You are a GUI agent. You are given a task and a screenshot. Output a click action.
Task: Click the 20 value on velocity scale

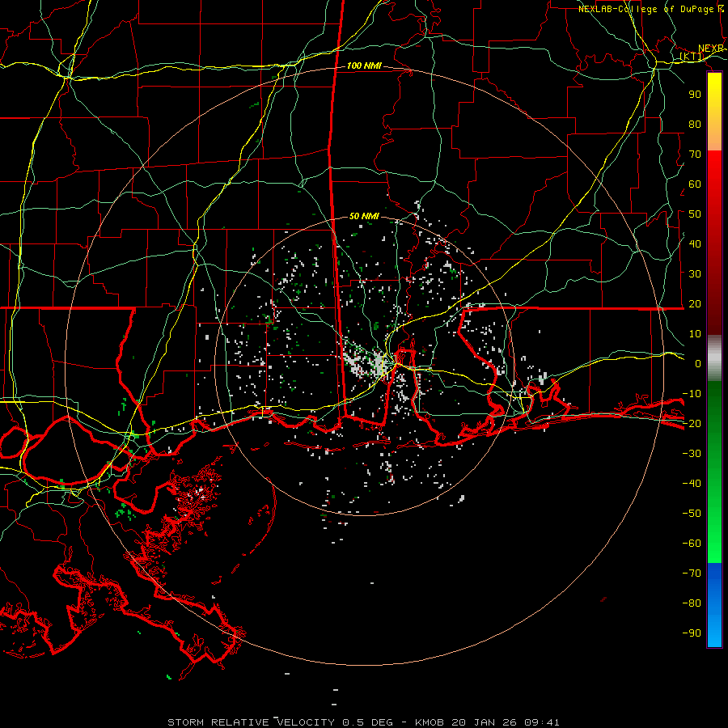click(x=695, y=303)
